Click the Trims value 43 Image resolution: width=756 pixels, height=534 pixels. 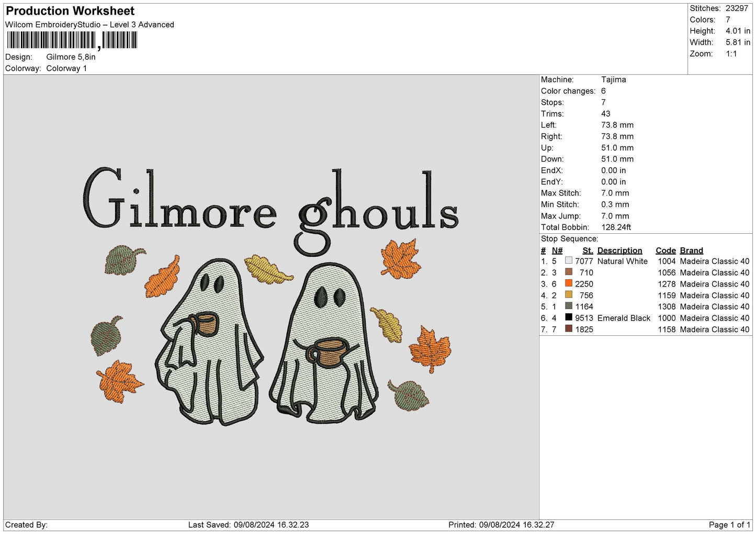(x=606, y=113)
